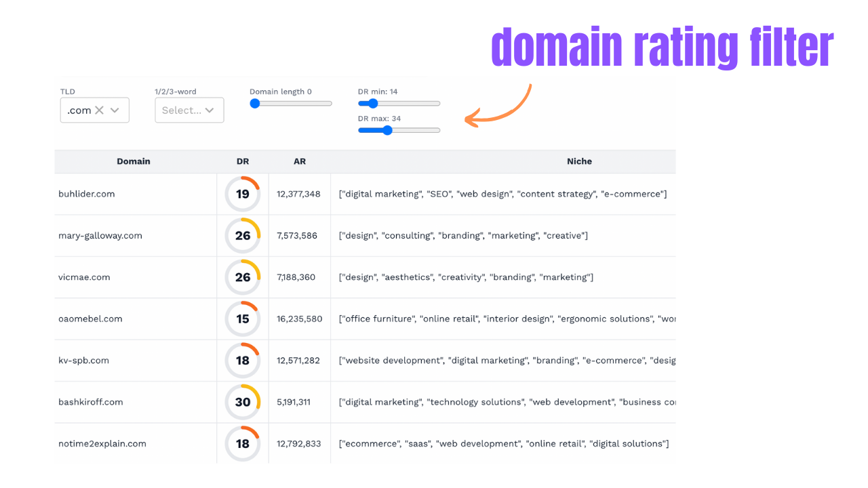Click the ecommerce saas niche list
The height and width of the screenshot is (488, 868).
(504, 444)
